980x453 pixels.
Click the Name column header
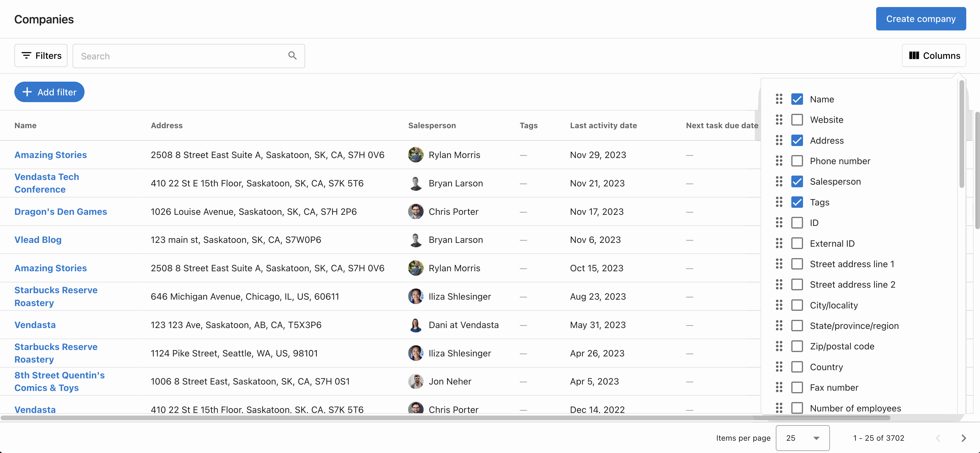[x=25, y=125]
